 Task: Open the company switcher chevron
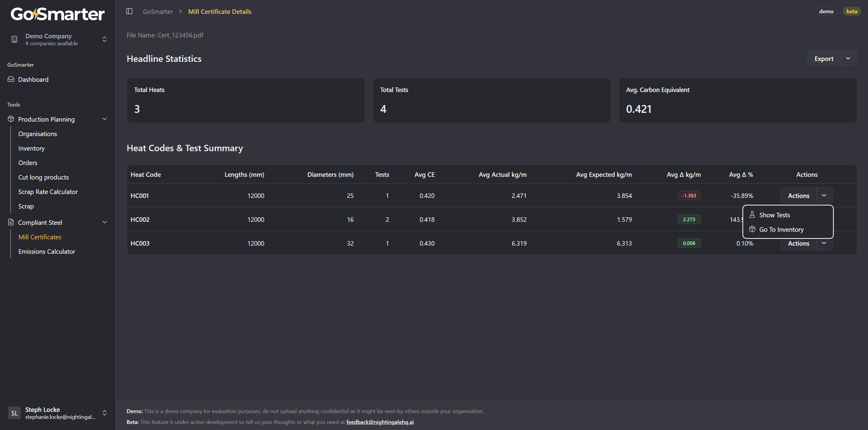[104, 39]
